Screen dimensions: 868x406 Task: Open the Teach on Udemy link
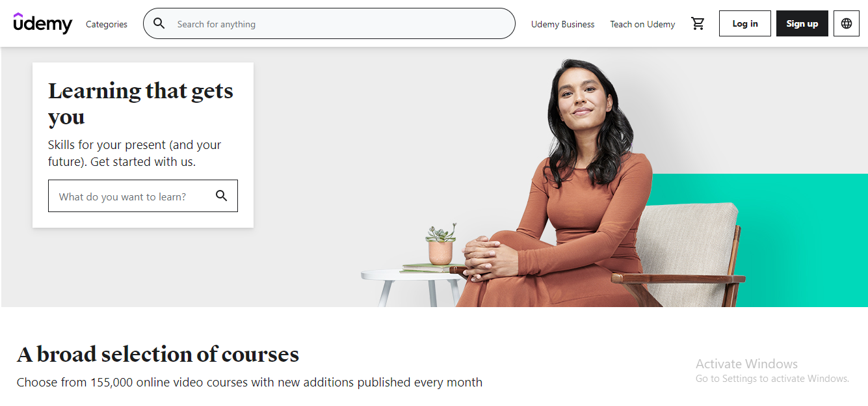click(x=642, y=24)
